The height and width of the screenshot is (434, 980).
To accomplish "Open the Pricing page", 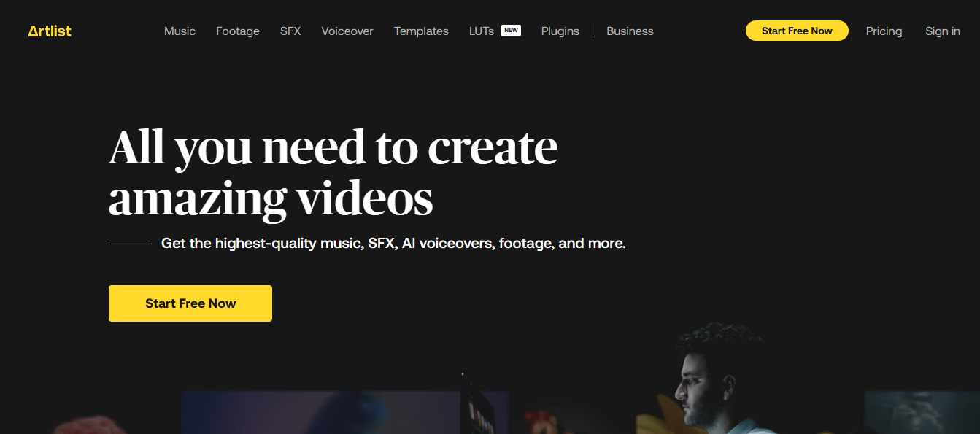I will (x=884, y=31).
